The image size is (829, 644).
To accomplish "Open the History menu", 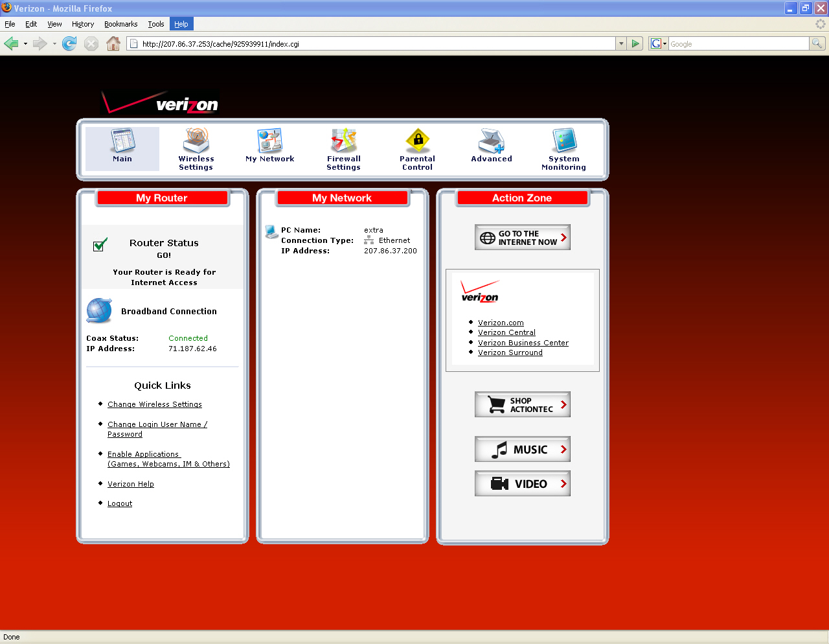I will [83, 24].
